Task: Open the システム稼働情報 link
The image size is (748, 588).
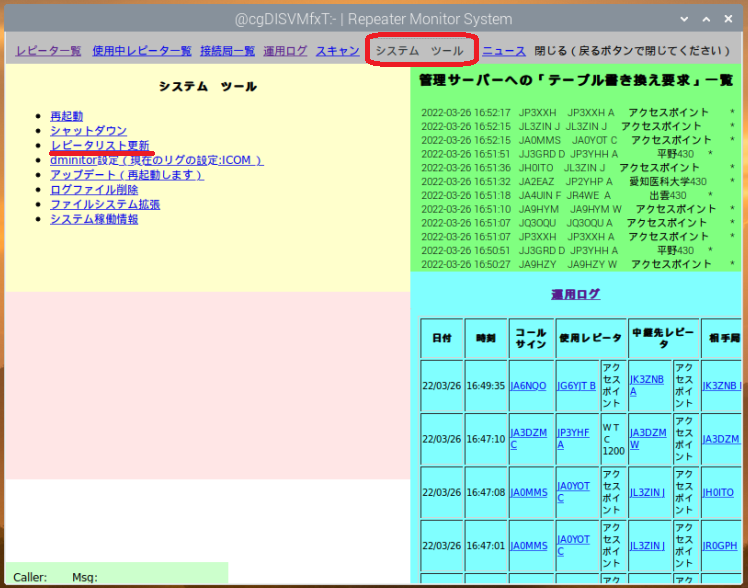Action: (94, 219)
